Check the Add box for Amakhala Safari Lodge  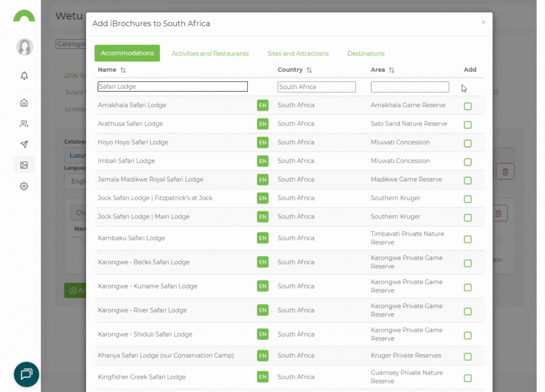[x=468, y=106]
